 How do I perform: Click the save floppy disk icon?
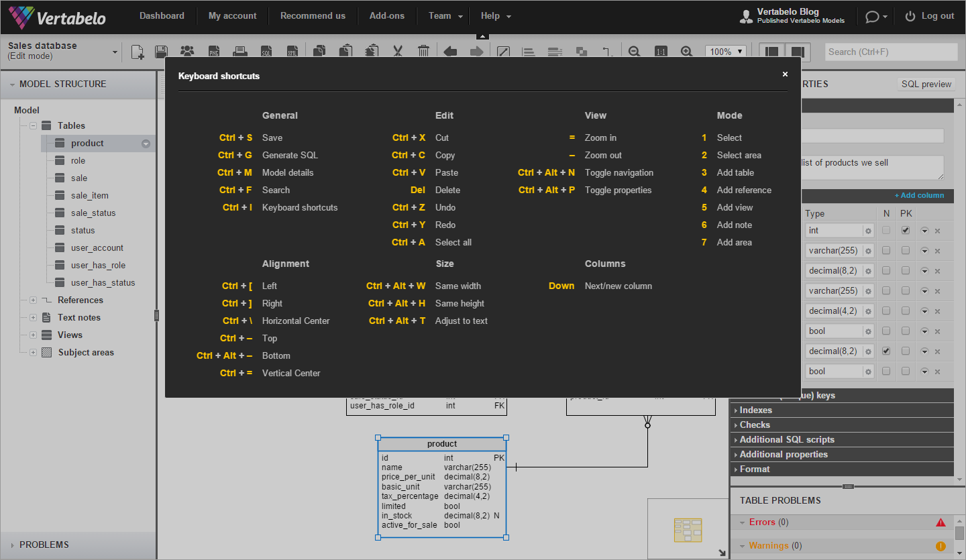pyautogui.click(x=161, y=52)
